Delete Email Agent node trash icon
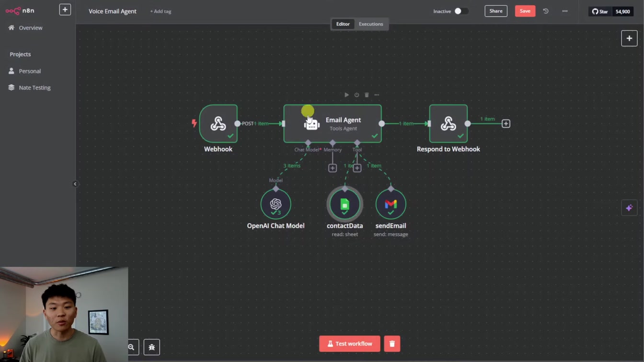644x362 pixels. pyautogui.click(x=367, y=95)
